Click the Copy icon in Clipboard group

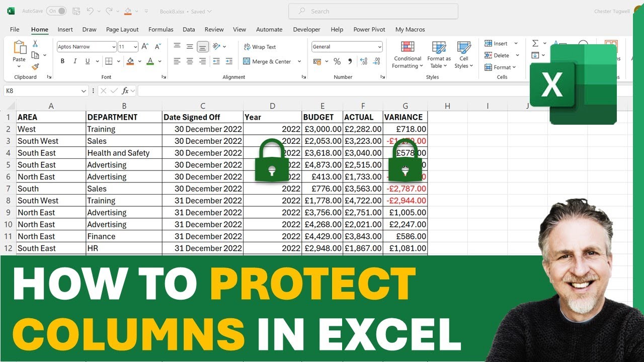(35, 55)
